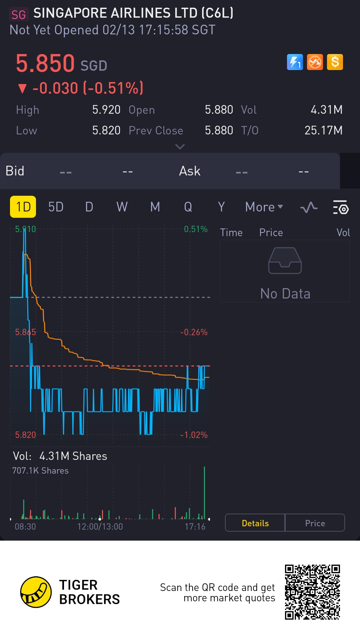Tap the QR code image
This screenshot has height=644, width=360.
(312, 592)
